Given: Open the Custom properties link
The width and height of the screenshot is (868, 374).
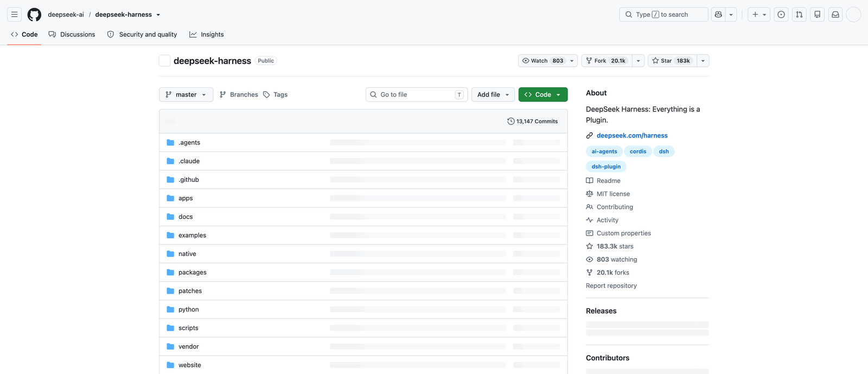Looking at the screenshot, I should coord(618,233).
